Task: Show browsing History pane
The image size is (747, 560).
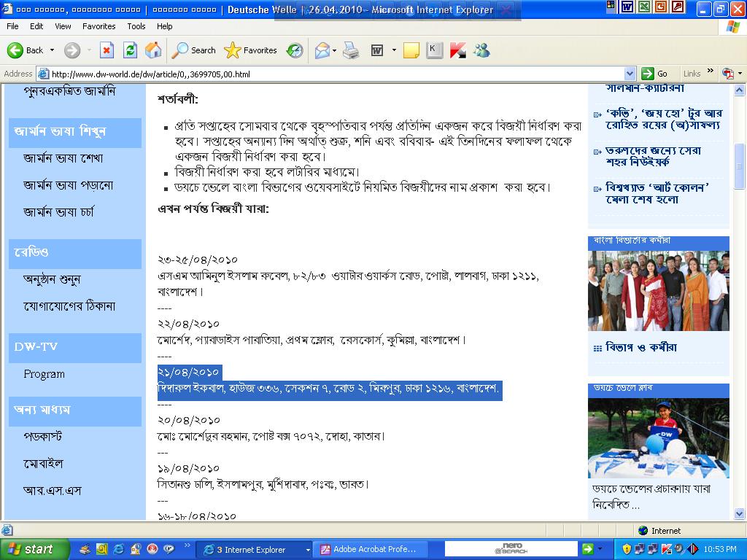Action: (295, 50)
